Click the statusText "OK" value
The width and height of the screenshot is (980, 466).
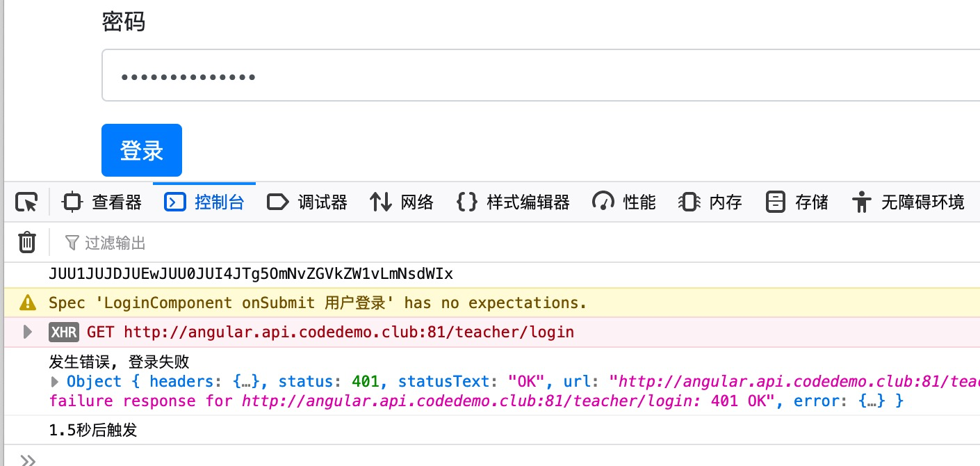coord(526,381)
